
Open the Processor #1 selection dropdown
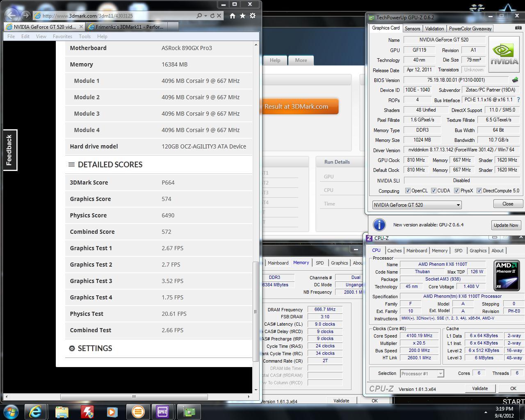click(422, 374)
